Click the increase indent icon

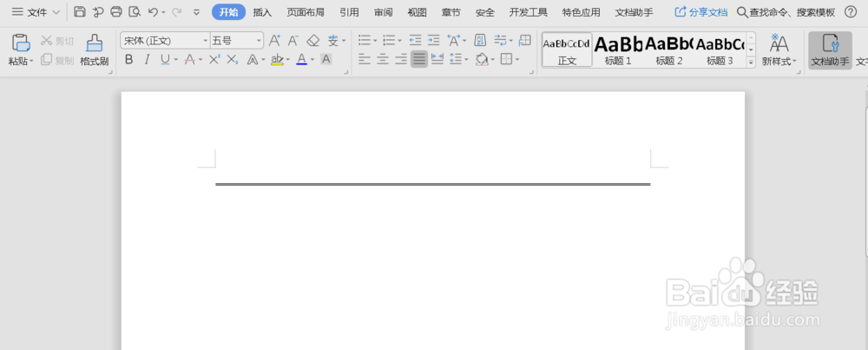click(433, 41)
